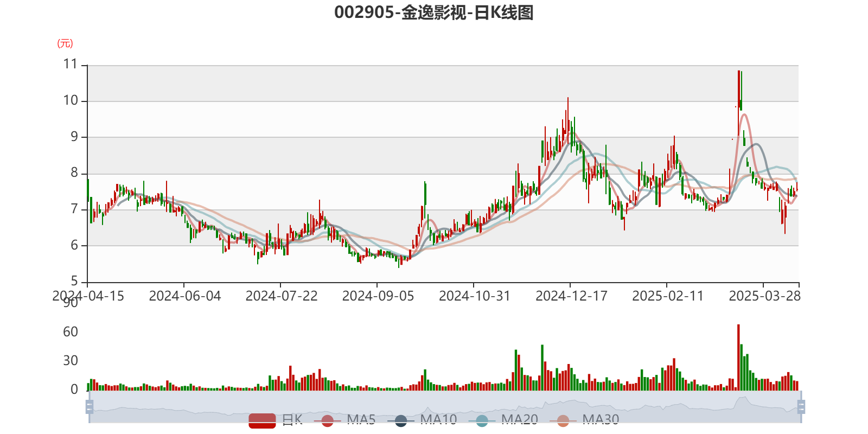Click the (元) unit label
The height and width of the screenshot is (434, 868).
pyautogui.click(x=65, y=43)
